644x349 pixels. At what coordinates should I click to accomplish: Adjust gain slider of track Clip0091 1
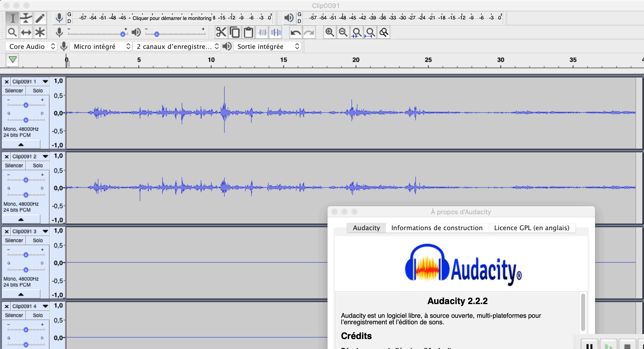26,105
